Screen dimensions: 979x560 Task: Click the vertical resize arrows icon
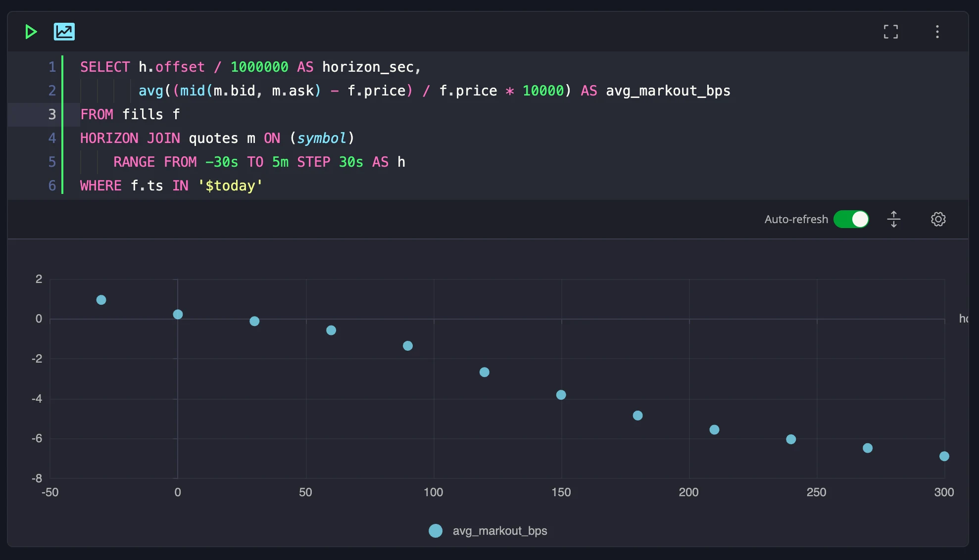pos(894,219)
